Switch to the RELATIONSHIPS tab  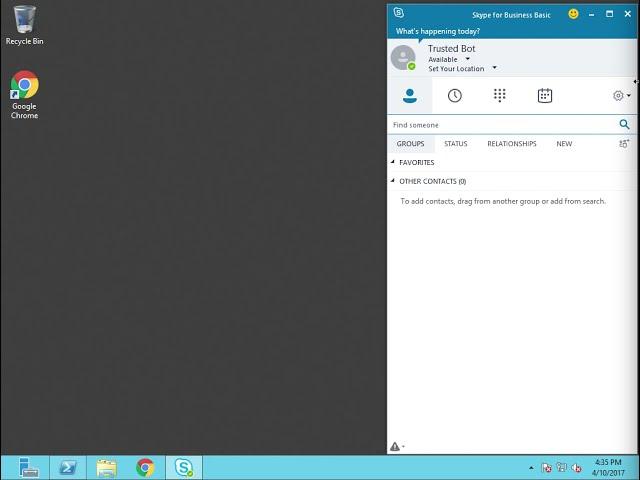511,144
